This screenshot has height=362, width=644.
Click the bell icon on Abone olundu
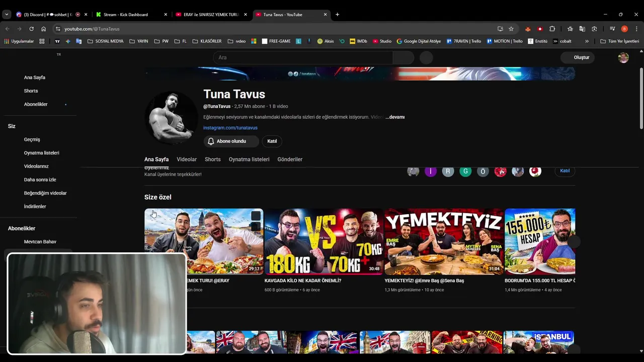click(x=211, y=141)
